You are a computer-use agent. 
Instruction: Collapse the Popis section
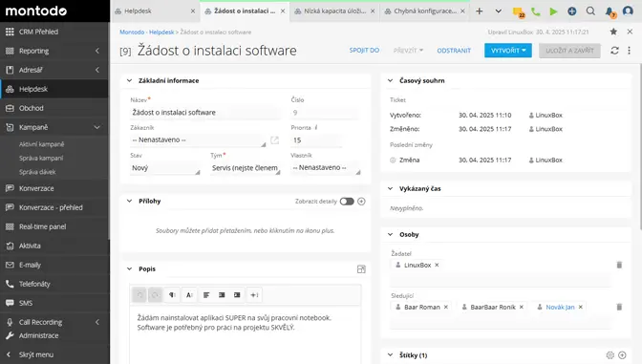pyautogui.click(x=129, y=269)
